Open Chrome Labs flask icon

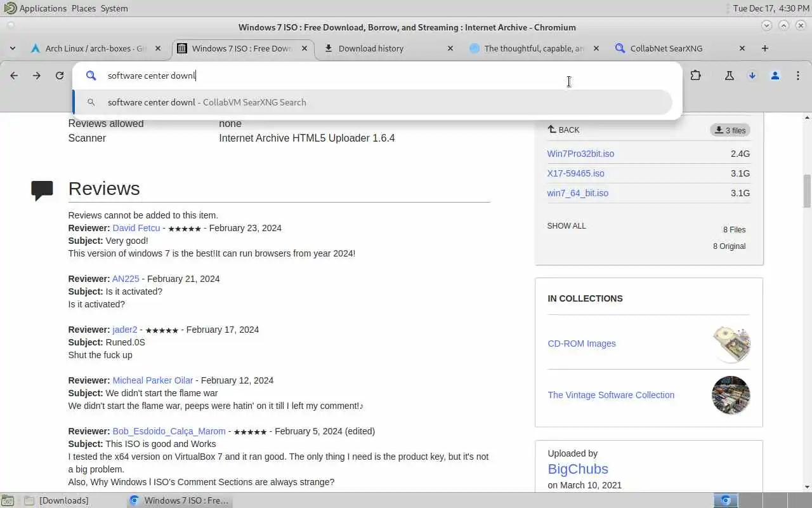(730, 76)
